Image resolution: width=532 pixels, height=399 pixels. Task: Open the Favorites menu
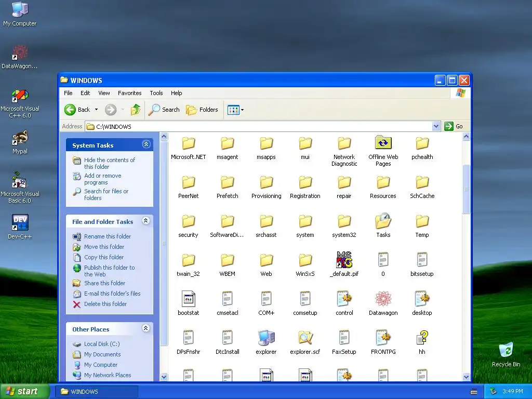(x=129, y=93)
